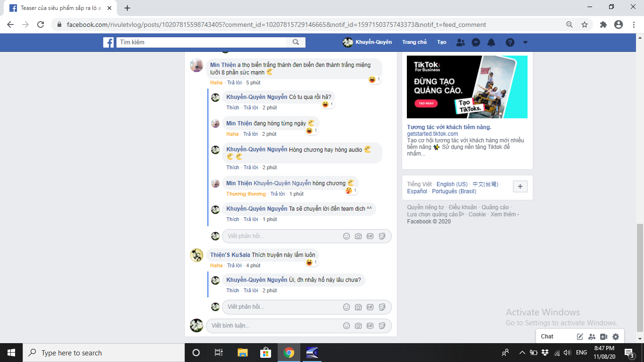
Task: Click the 'Viết bình luận...' comment field
Action: [273, 326]
